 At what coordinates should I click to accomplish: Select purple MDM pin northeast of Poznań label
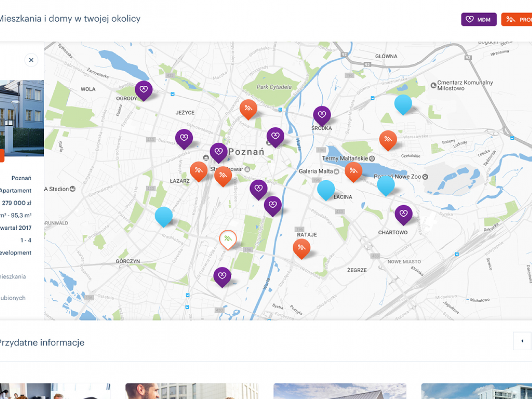point(275,137)
